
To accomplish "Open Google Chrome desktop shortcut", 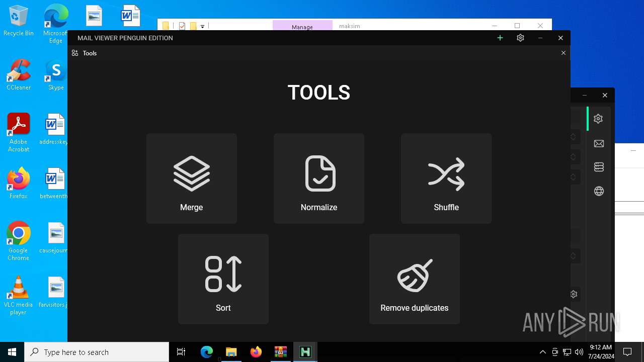I will (19, 241).
